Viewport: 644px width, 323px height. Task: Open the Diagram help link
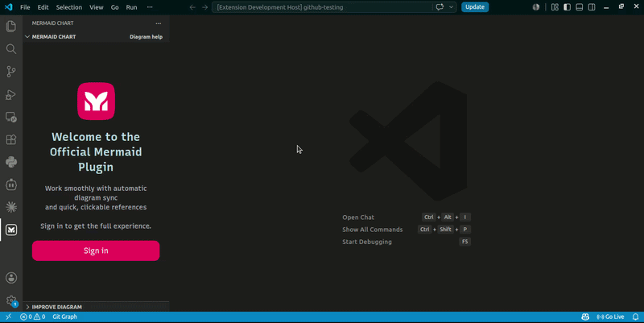click(146, 36)
